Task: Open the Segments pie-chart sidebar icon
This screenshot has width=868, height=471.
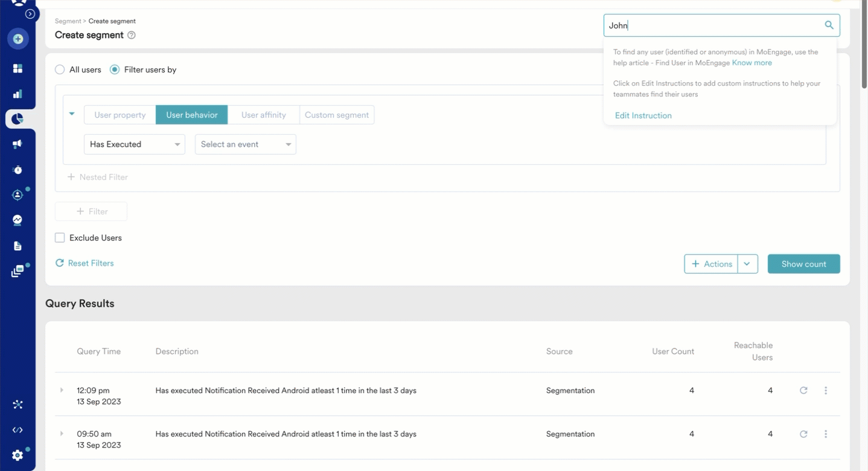Action: click(17, 119)
